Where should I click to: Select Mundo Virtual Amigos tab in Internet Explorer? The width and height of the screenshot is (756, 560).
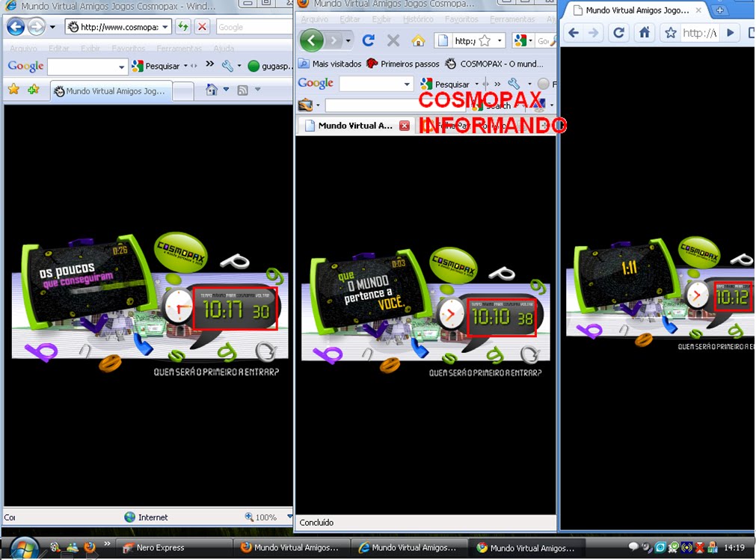[111, 90]
